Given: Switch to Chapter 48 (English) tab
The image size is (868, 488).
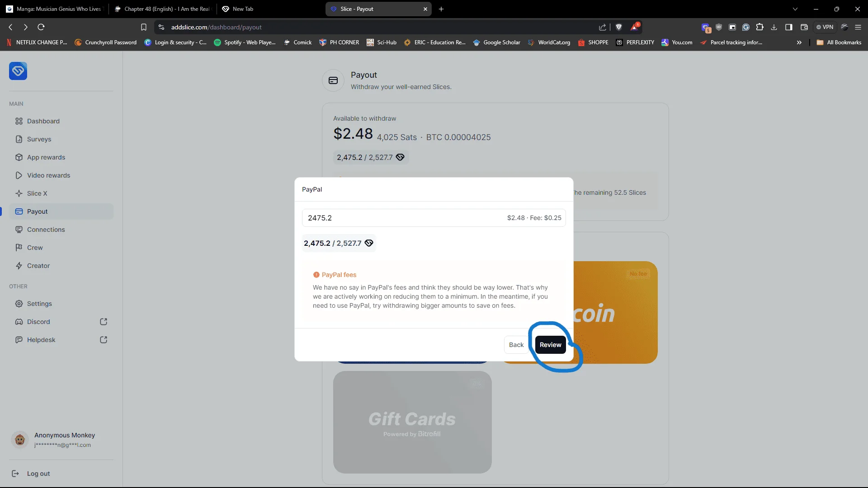Looking at the screenshot, I should (x=163, y=9).
